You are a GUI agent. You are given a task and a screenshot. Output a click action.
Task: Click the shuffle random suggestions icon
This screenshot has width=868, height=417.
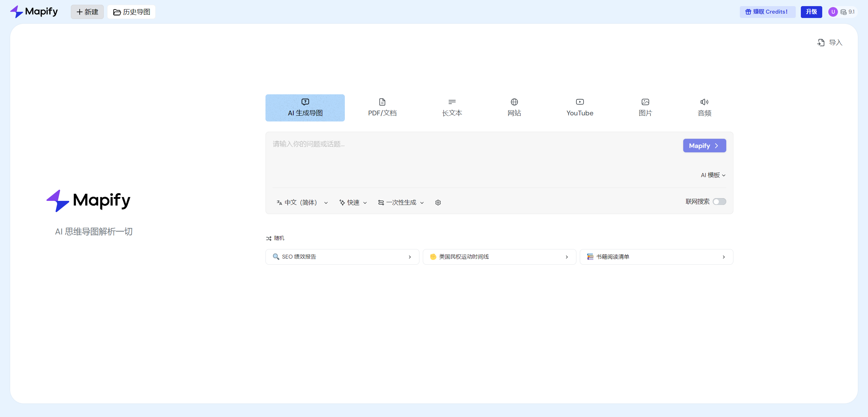pyautogui.click(x=269, y=239)
